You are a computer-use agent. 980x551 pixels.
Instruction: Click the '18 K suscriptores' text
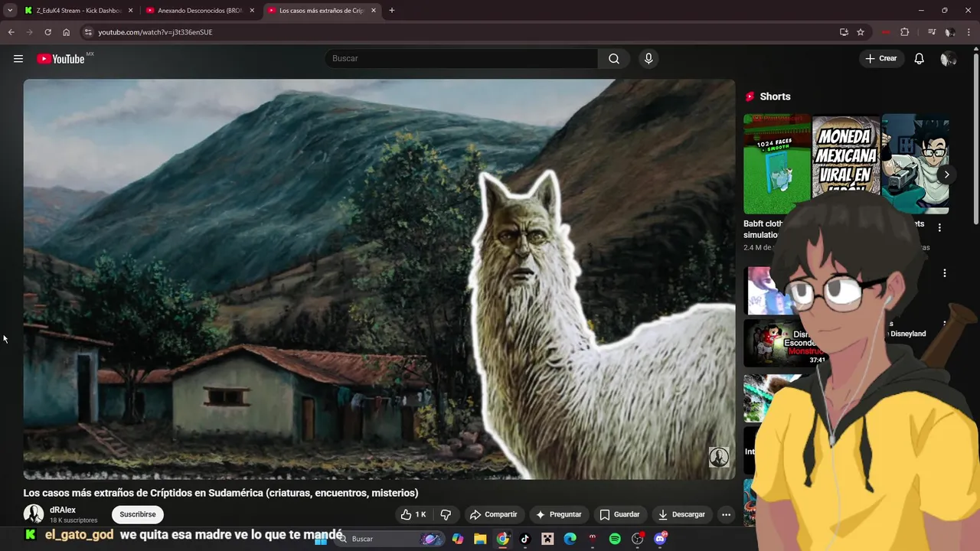coord(73,520)
